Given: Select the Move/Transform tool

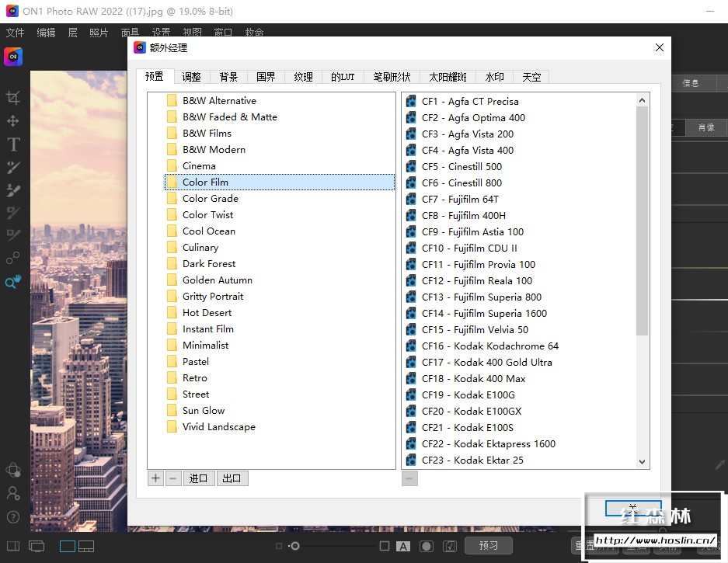Looking at the screenshot, I should (13, 121).
